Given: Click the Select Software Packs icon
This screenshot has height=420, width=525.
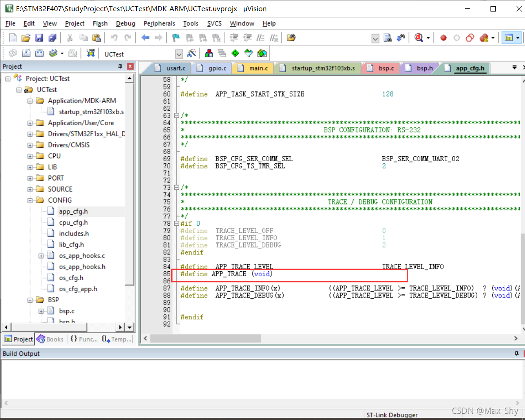Looking at the screenshot, I should 249,53.
